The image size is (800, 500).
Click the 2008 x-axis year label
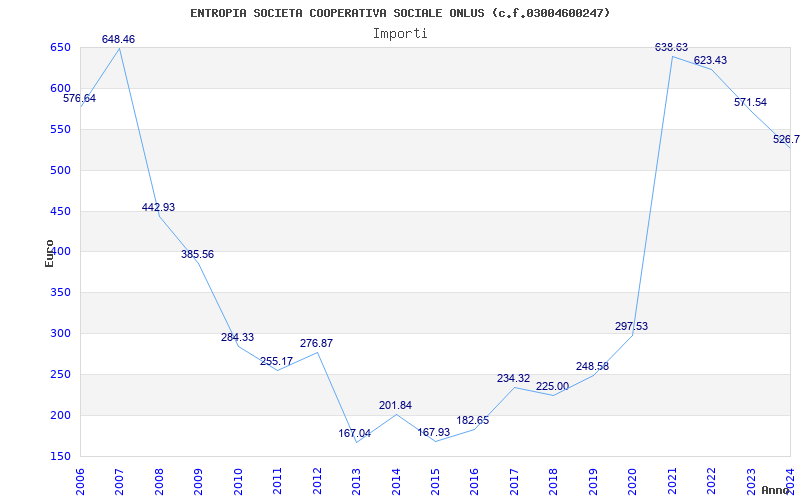pos(159,480)
